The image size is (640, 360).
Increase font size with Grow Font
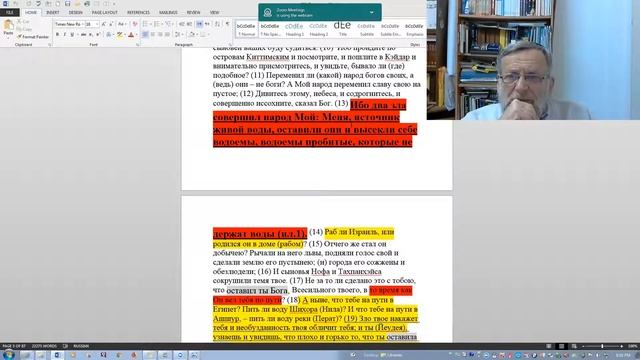click(104, 24)
